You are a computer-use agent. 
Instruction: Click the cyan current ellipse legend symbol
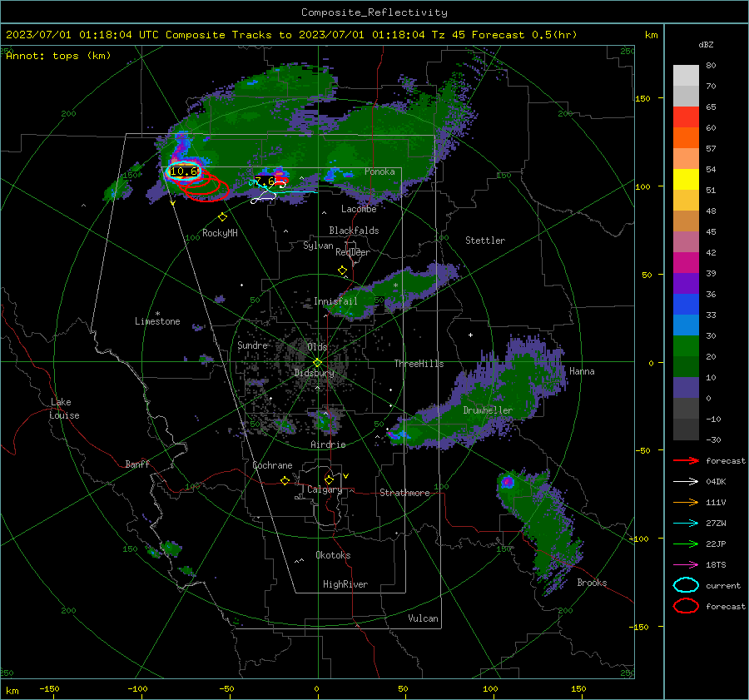[x=686, y=585]
